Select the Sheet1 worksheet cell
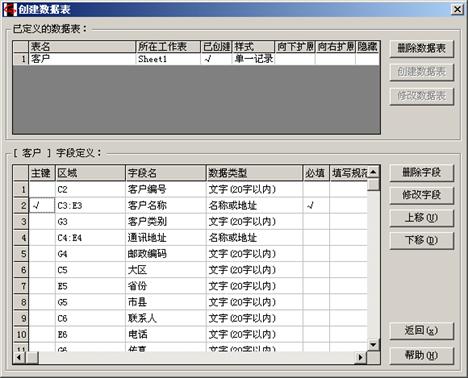The width and height of the screenshot is (468, 378). coord(168,59)
